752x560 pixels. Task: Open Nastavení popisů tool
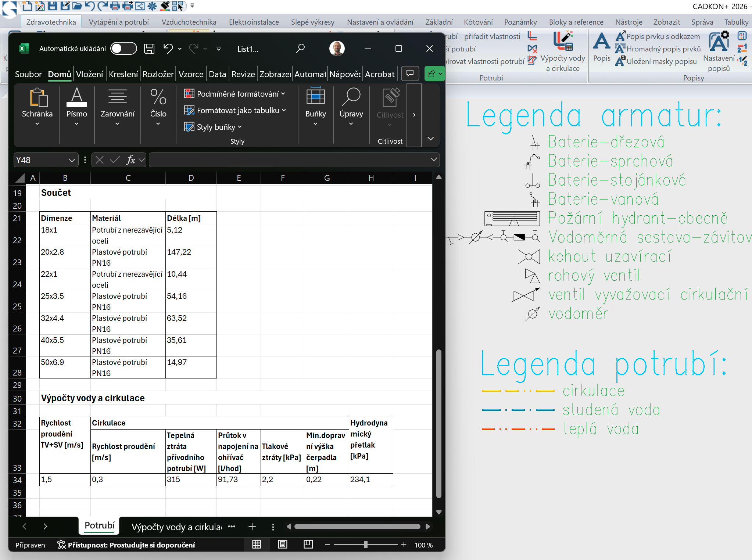coord(719,52)
